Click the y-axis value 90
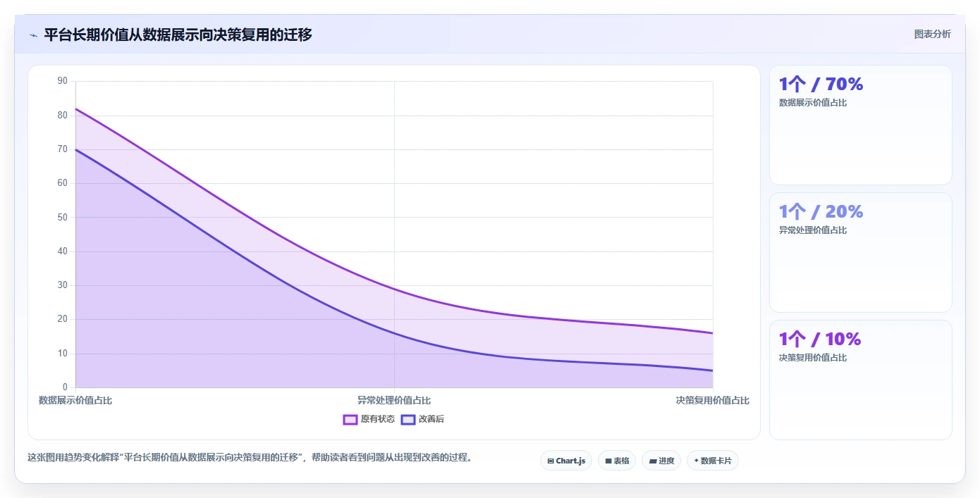The width and height of the screenshot is (980, 498). (x=62, y=81)
